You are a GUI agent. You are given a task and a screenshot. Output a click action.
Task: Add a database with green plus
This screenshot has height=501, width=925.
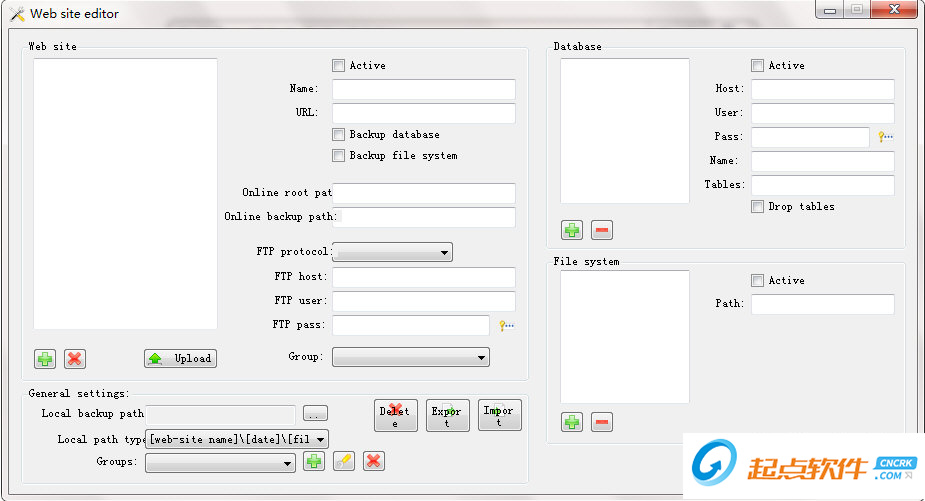(572, 230)
